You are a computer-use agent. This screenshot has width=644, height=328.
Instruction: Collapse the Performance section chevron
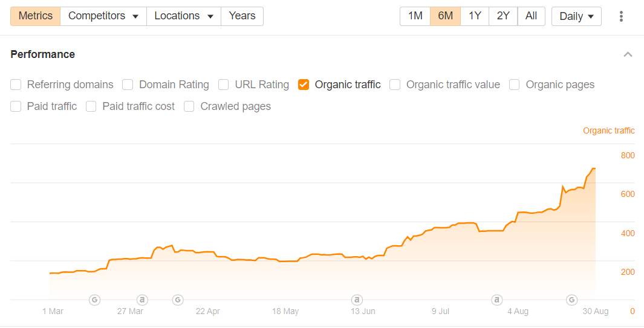(628, 54)
